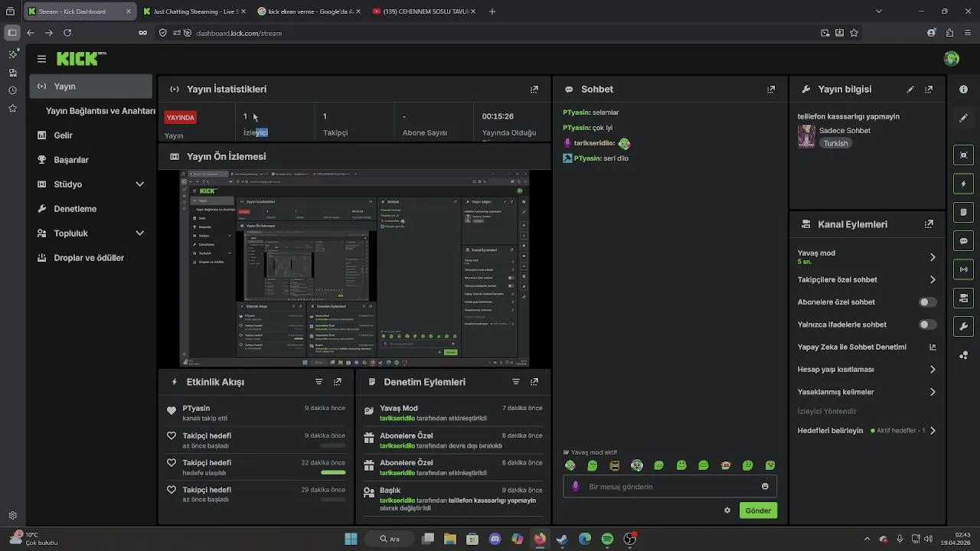Pop out the Yayın bilgisi panel

[929, 90]
